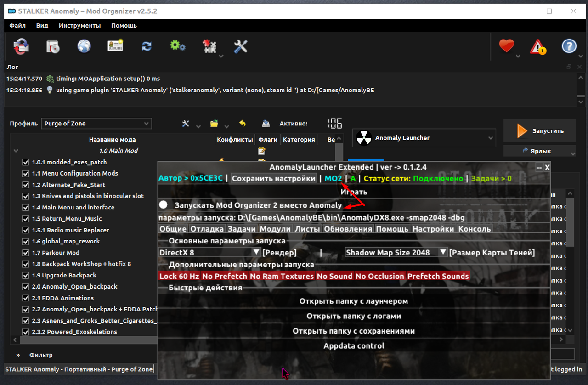Click the puzzle pieces tools icon
Image resolution: width=588 pixels, height=385 pixels.
pyautogui.click(x=209, y=46)
